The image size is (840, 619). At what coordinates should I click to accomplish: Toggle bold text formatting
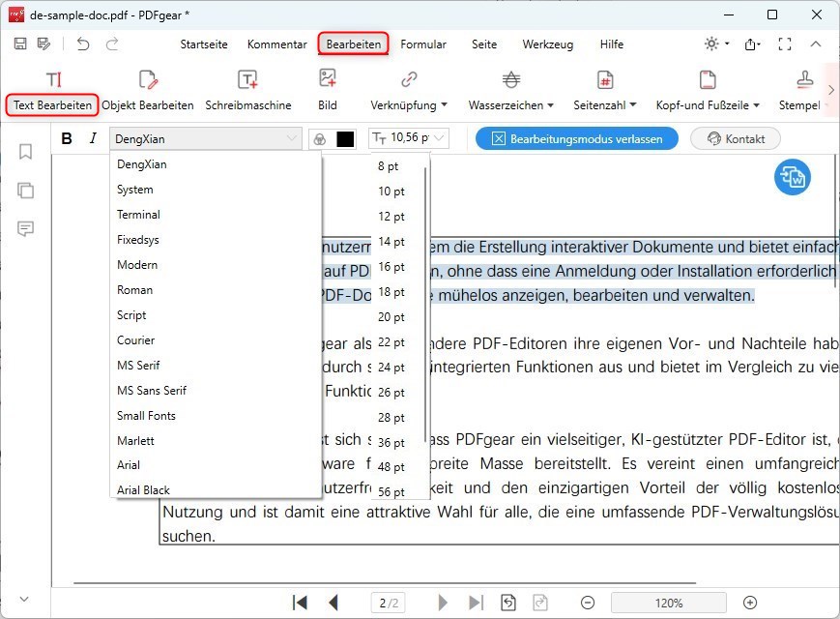pos(67,139)
